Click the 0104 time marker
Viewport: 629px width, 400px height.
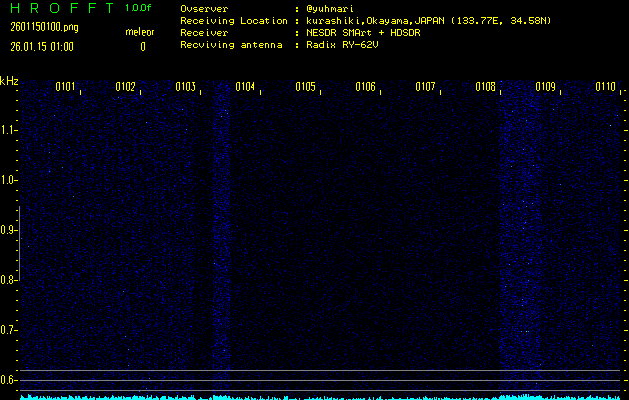pyautogui.click(x=245, y=87)
